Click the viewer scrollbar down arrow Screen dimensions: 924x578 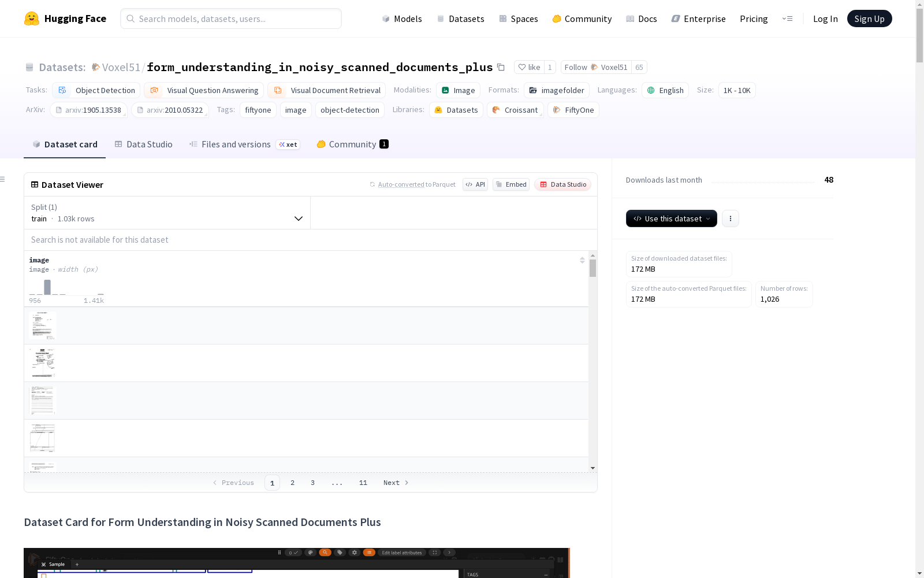[593, 468]
